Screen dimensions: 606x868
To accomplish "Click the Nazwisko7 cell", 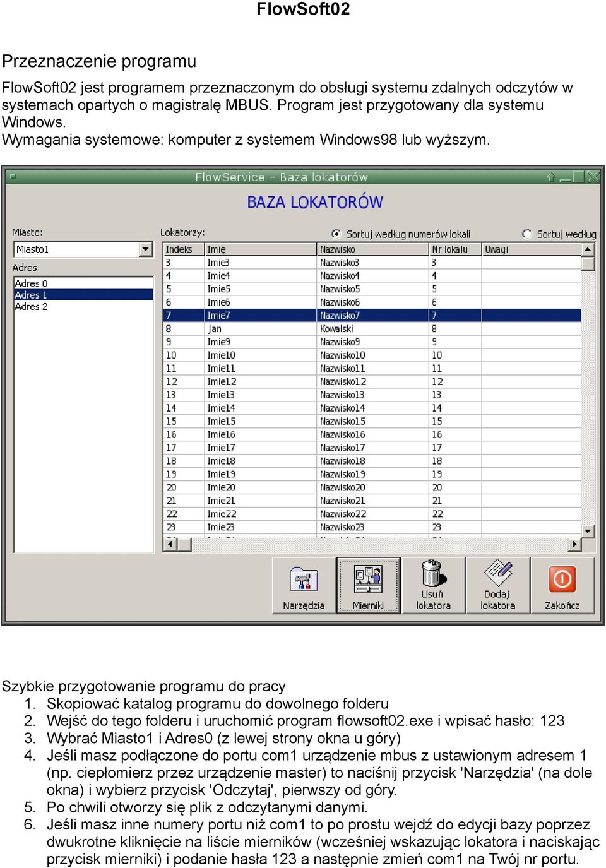I will (372, 315).
